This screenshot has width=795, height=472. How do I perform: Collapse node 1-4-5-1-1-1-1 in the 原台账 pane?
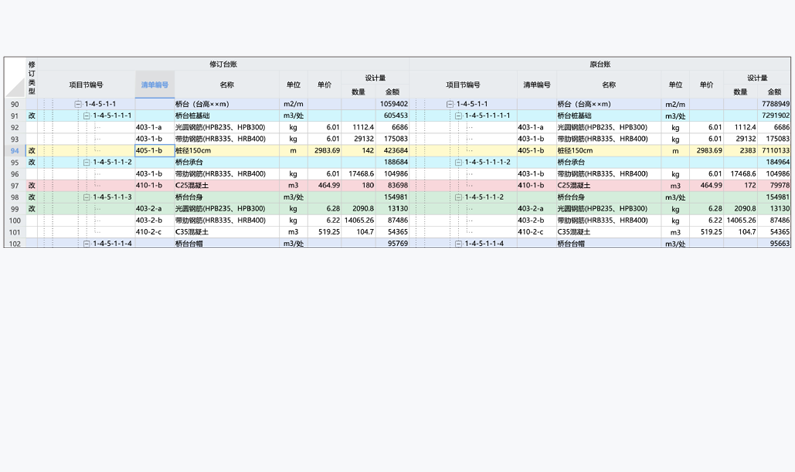pyautogui.click(x=458, y=116)
